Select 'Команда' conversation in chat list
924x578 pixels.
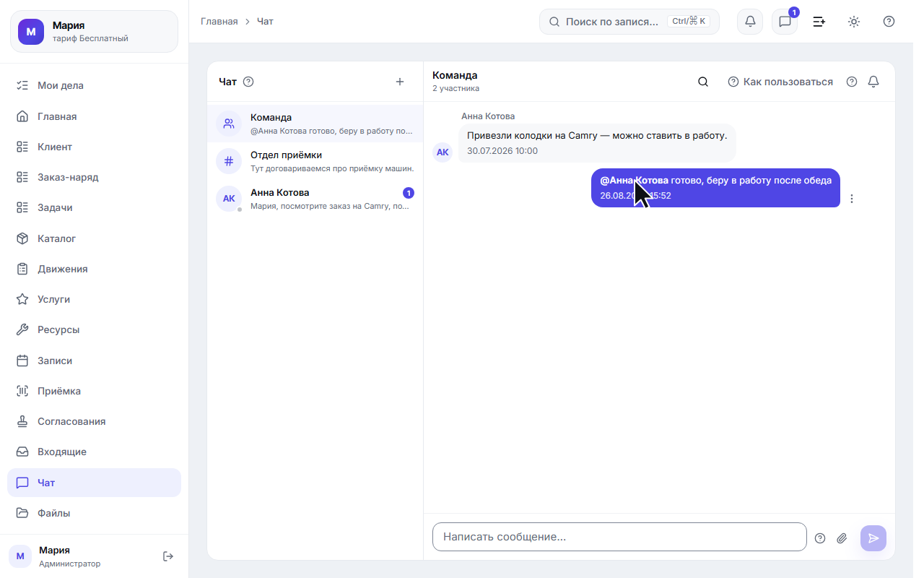(x=315, y=124)
